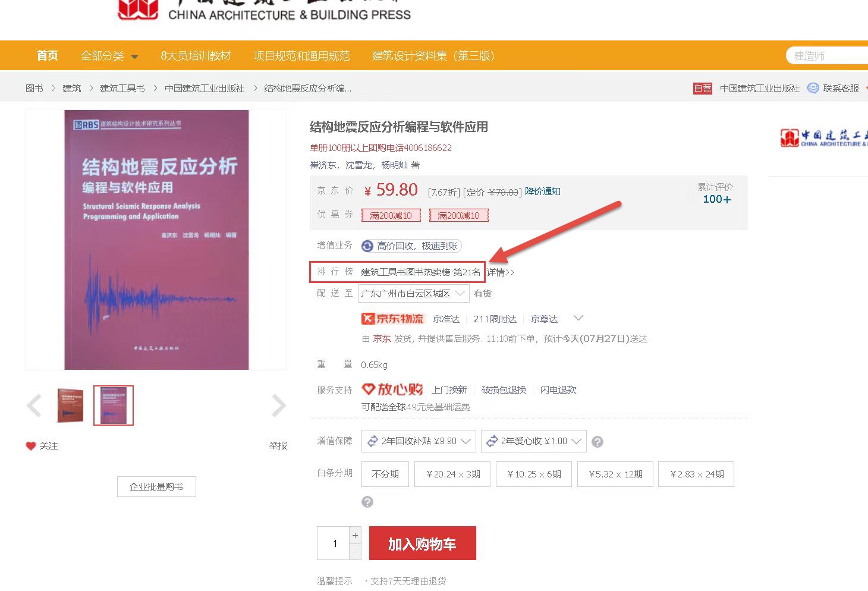868x591 pixels.
Task: Open ranking 详情>> link
Action: point(501,272)
